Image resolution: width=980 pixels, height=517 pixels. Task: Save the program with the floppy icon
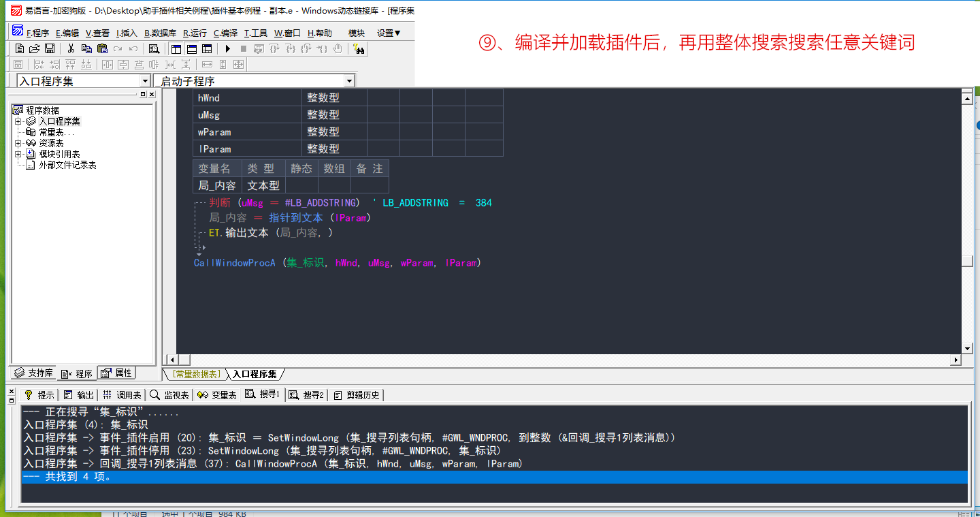[x=49, y=49]
